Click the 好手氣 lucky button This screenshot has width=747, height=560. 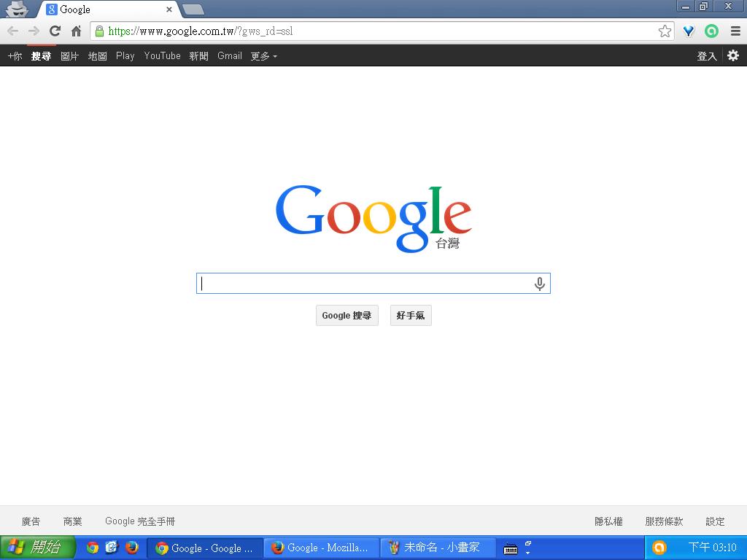point(411,315)
